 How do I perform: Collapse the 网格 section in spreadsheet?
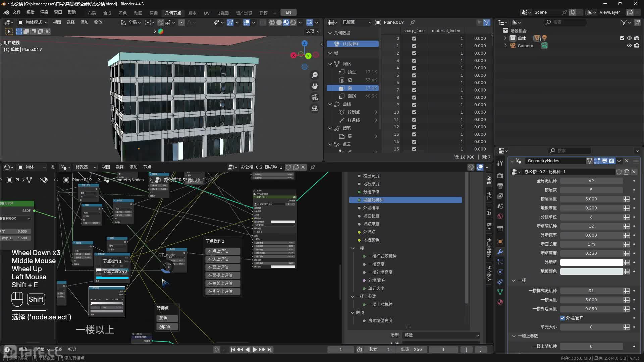tap(330, 64)
